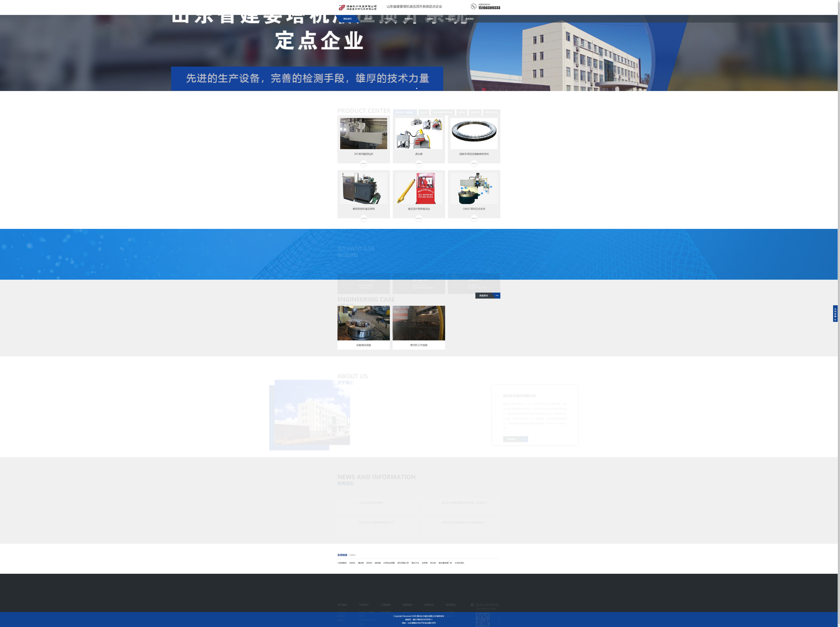This screenshot has width=840, height=627.
Task: Open the 水泥发泡机 friendly link
Action: point(459,563)
